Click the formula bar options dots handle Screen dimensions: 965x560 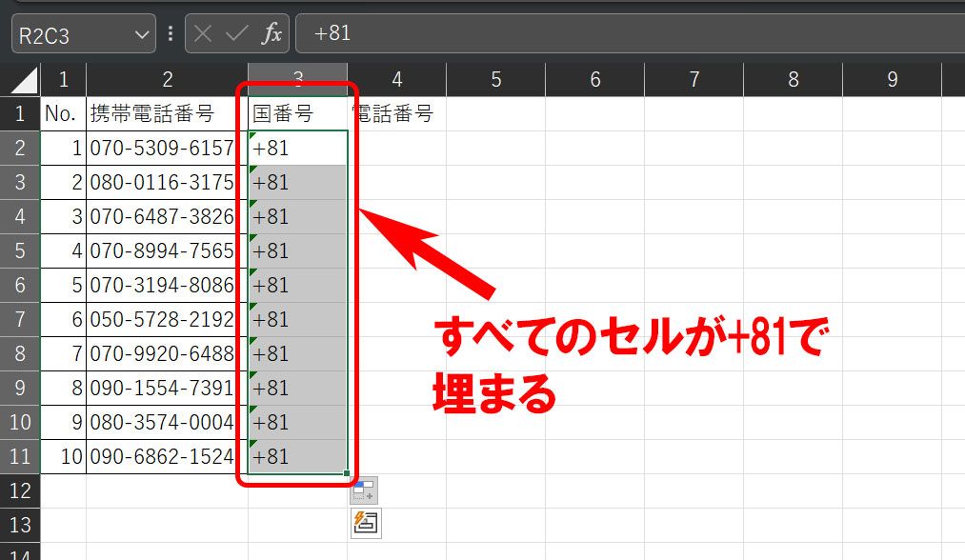pos(171,33)
